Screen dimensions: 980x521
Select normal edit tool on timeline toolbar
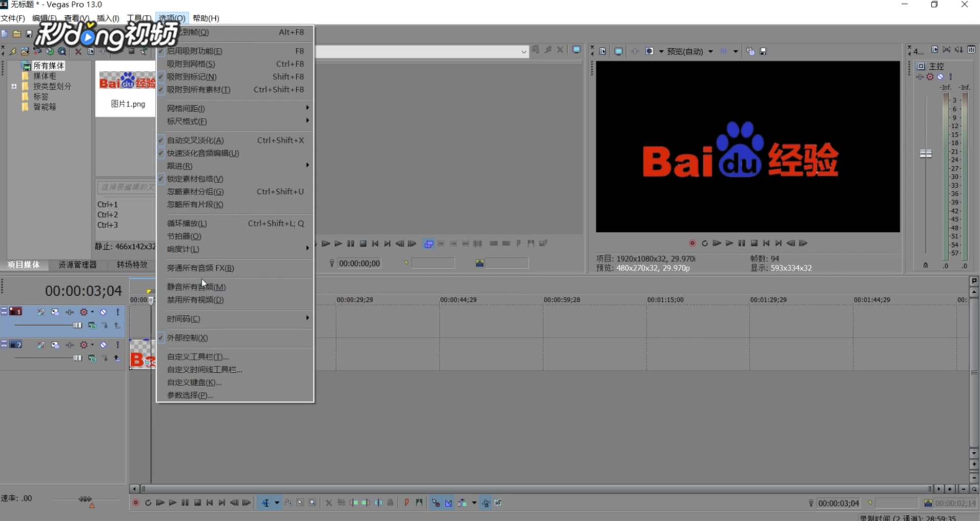[266, 503]
